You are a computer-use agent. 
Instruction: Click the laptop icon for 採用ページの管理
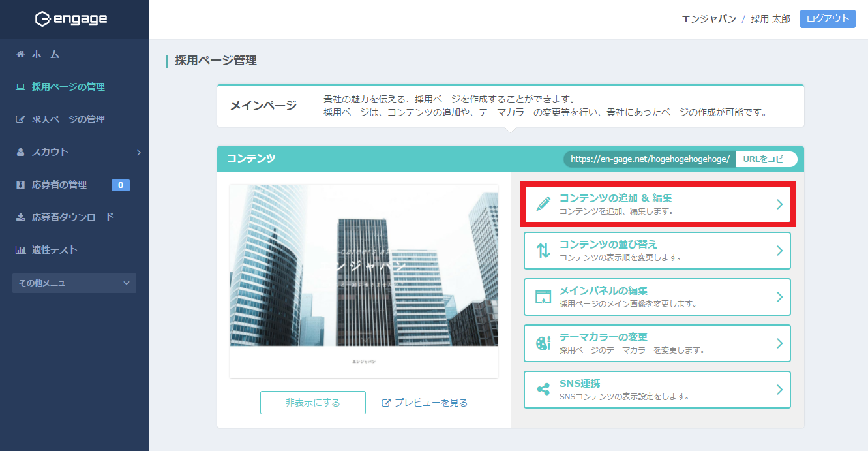point(20,87)
